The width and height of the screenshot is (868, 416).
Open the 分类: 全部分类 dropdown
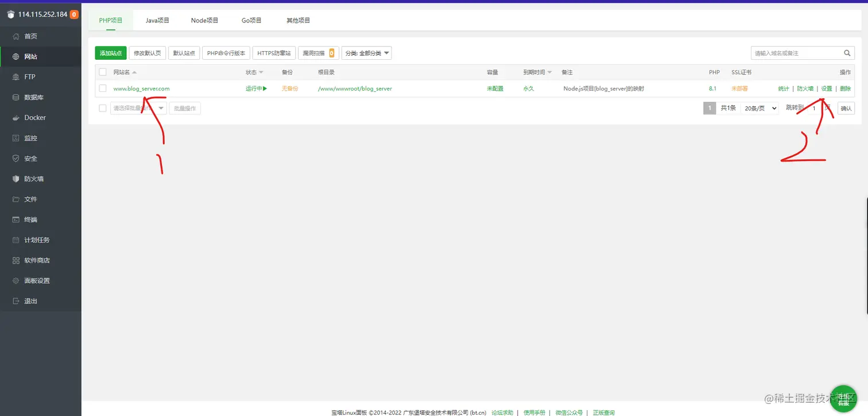pos(366,53)
